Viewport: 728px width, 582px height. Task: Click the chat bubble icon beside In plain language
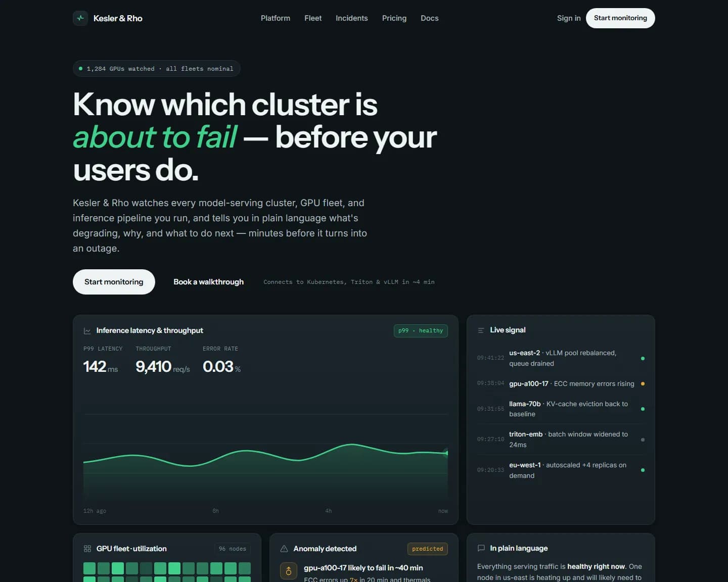[481, 548]
